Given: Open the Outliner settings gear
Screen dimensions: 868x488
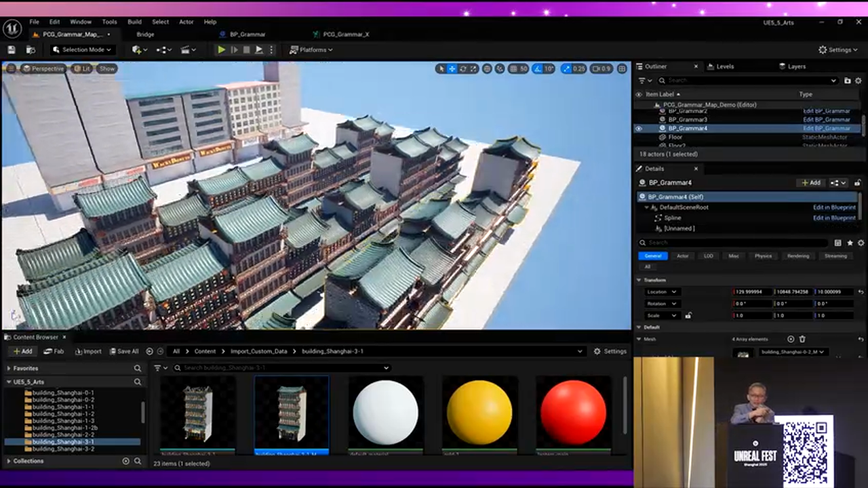Looking at the screenshot, I should [859, 81].
